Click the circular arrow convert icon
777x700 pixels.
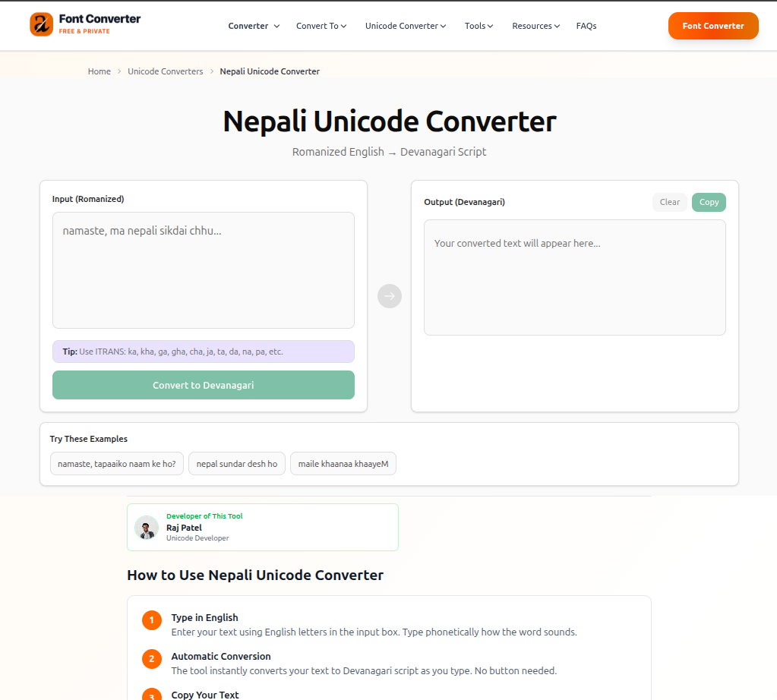(390, 296)
